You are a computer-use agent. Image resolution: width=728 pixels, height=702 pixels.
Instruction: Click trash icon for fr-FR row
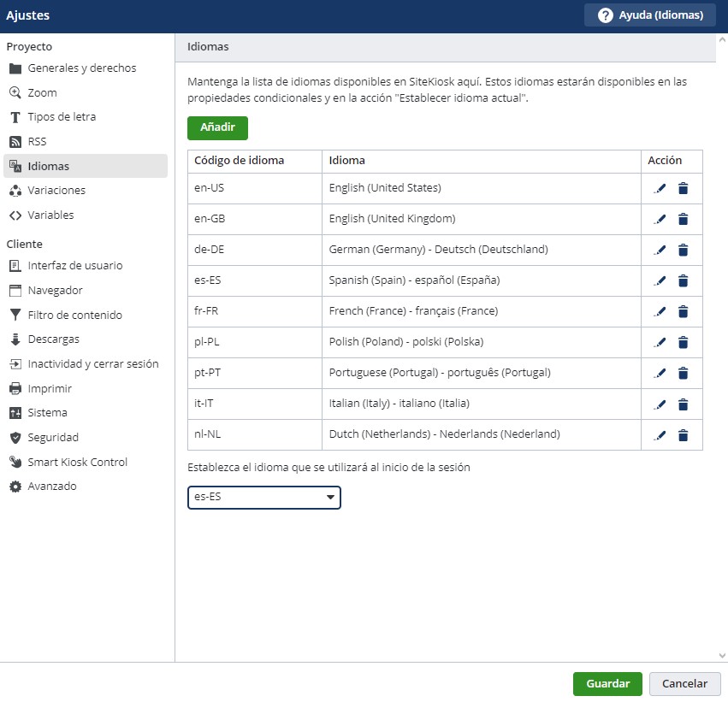(683, 312)
